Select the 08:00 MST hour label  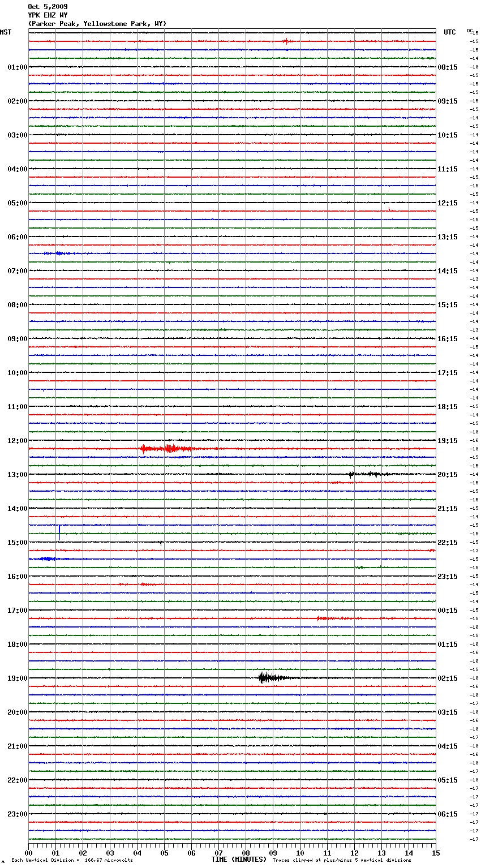tap(18, 305)
